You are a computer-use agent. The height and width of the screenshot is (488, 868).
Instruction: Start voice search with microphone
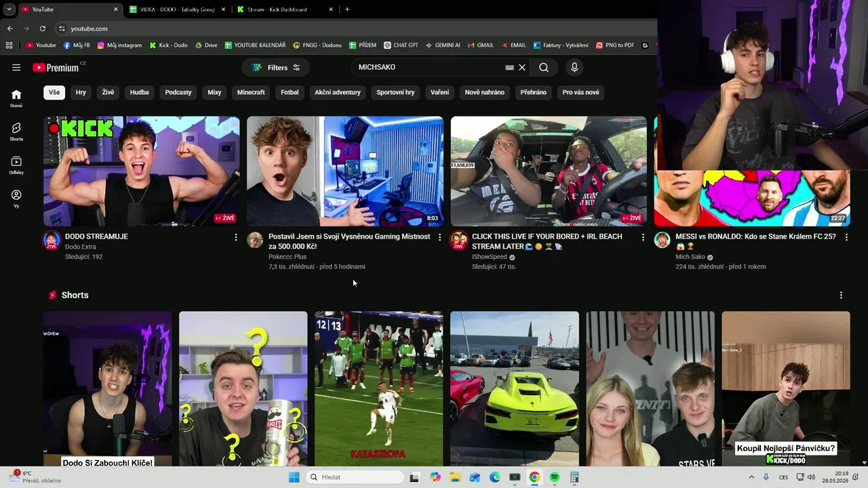coord(574,67)
